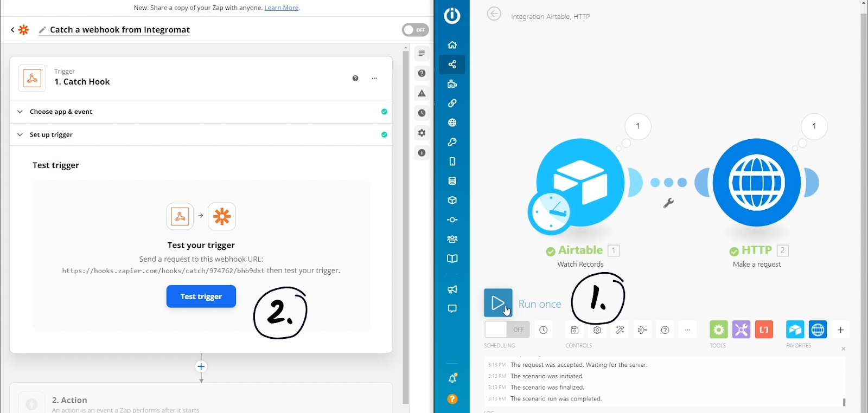868x413 pixels.
Task: Open the Controls more options ellipsis
Action: 687,330
